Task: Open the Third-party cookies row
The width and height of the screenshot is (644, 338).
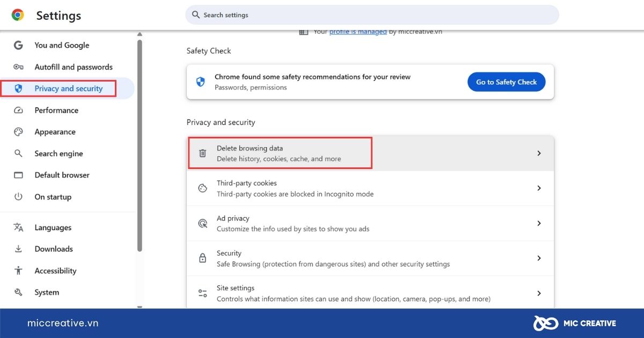Action: pyautogui.click(x=370, y=188)
